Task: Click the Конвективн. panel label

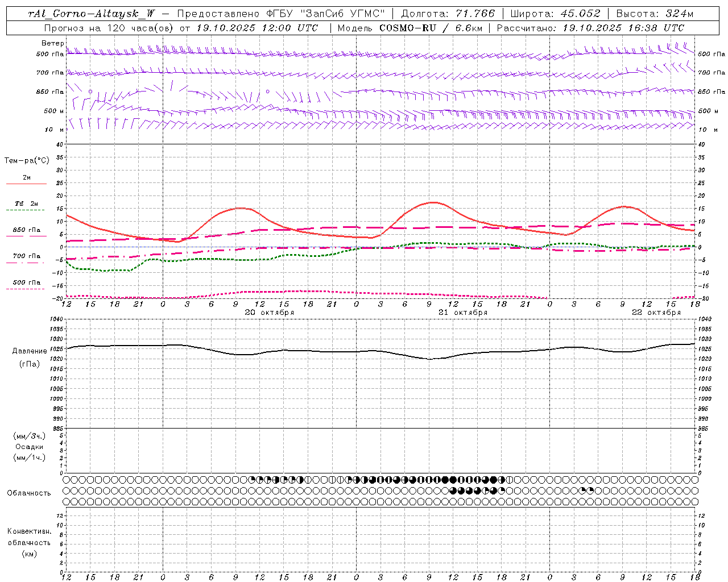Action: click(x=29, y=531)
